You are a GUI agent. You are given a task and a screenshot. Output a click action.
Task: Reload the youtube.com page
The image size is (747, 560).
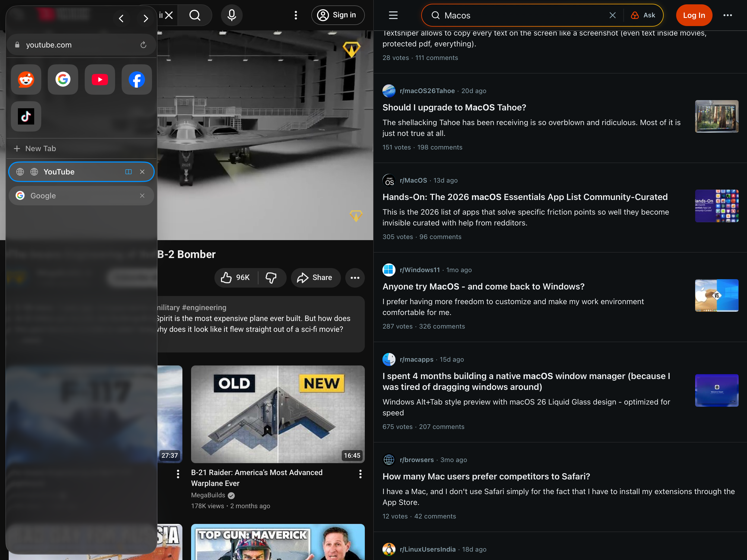tap(143, 44)
